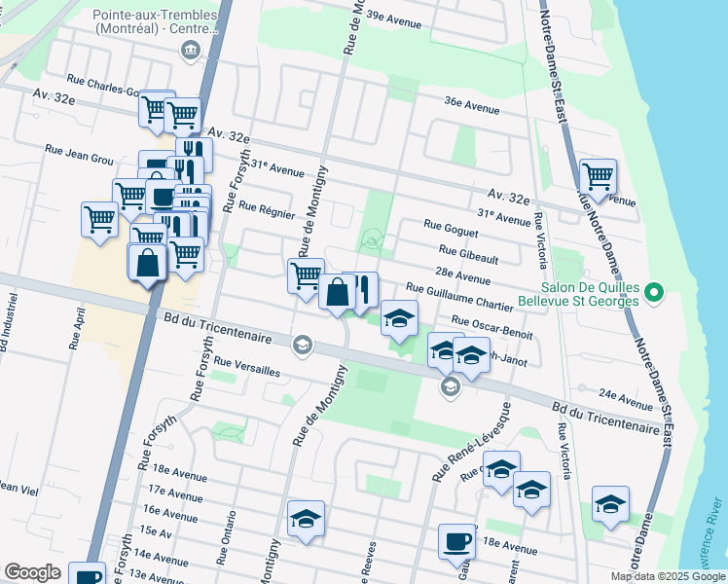
Task: Click the Rue April street label
Action: coord(77,329)
